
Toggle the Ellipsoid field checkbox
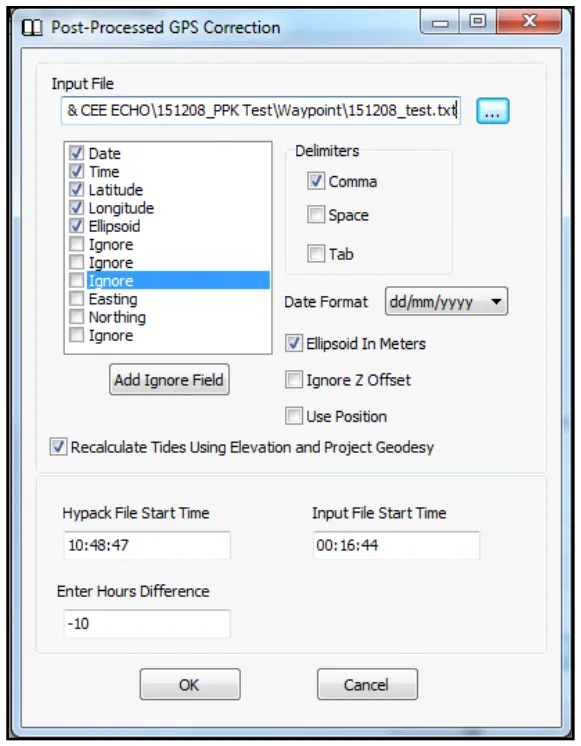76,226
